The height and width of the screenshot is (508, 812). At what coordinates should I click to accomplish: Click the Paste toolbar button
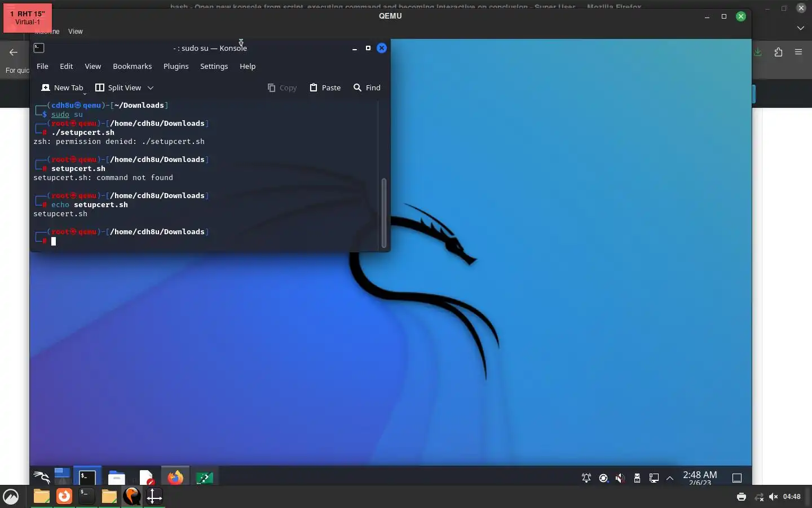click(325, 87)
